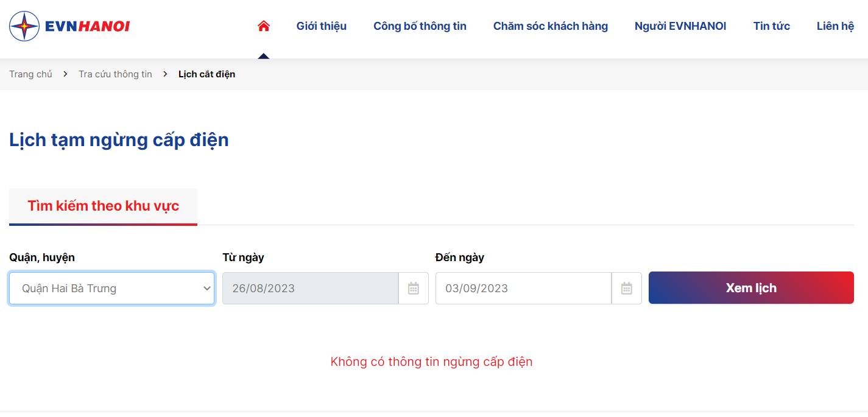The image size is (868, 417).
Task: Select the Tìm kiếm theo khu vực tab
Action: pyautogui.click(x=104, y=206)
